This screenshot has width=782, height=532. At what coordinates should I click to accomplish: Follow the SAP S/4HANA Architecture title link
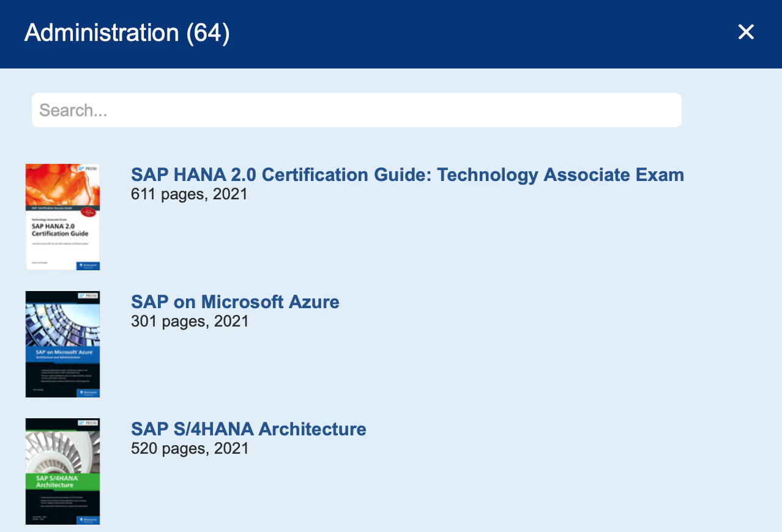(x=248, y=429)
